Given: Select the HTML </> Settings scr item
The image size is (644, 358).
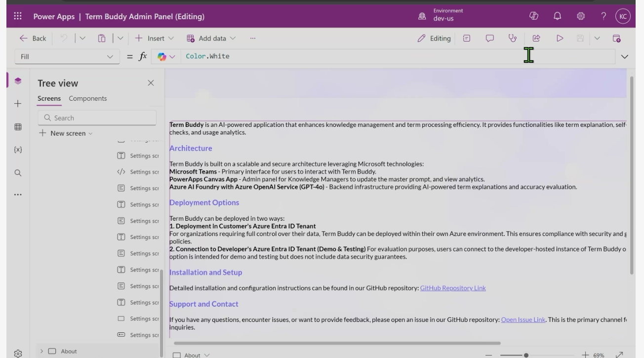Looking at the screenshot, I should [137, 172].
